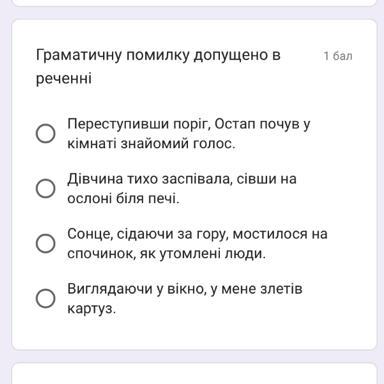Pick the radio option for 'Виглядаючи у вікно'
384x384 pixels.
pyautogui.click(x=46, y=298)
